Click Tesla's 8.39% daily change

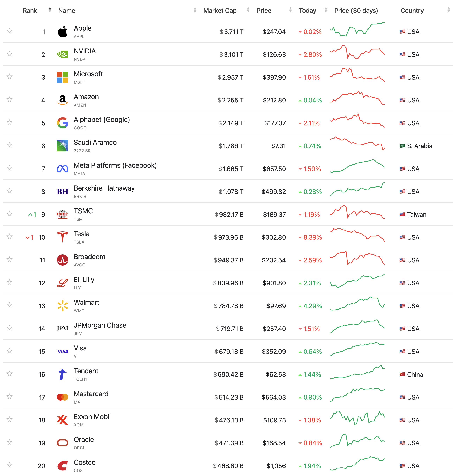coord(310,237)
